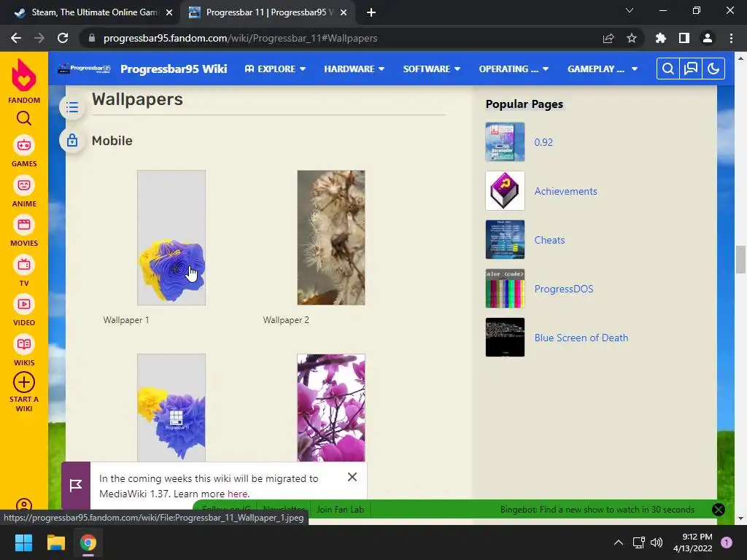Open the Wikis section icon
The height and width of the screenshot is (560, 747).
point(24,344)
